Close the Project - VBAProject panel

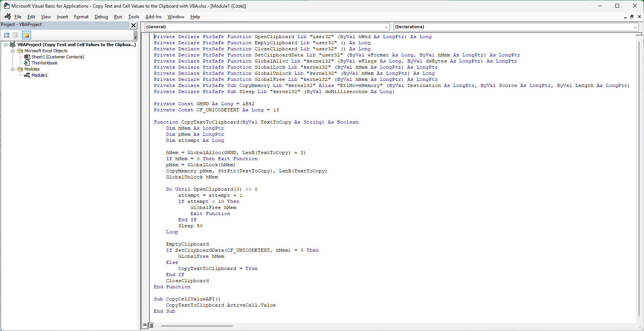[133, 25]
